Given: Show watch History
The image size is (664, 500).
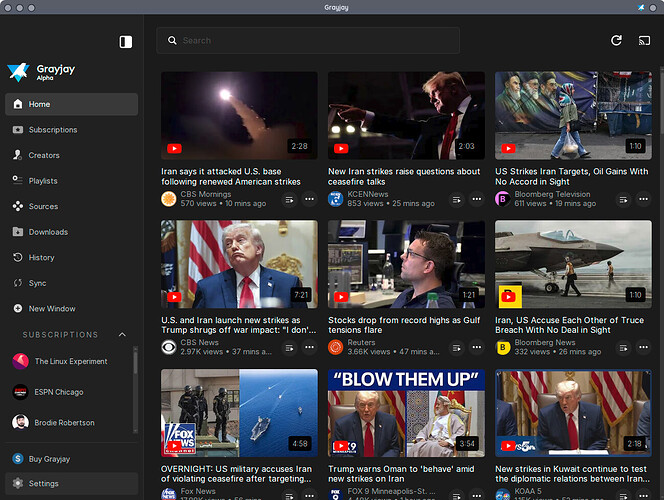Looking at the screenshot, I should (72, 257).
